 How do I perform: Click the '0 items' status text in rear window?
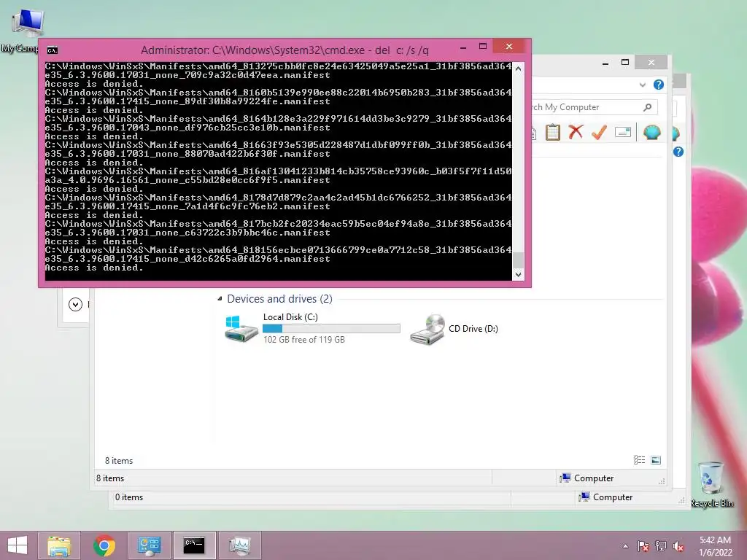tap(128, 497)
